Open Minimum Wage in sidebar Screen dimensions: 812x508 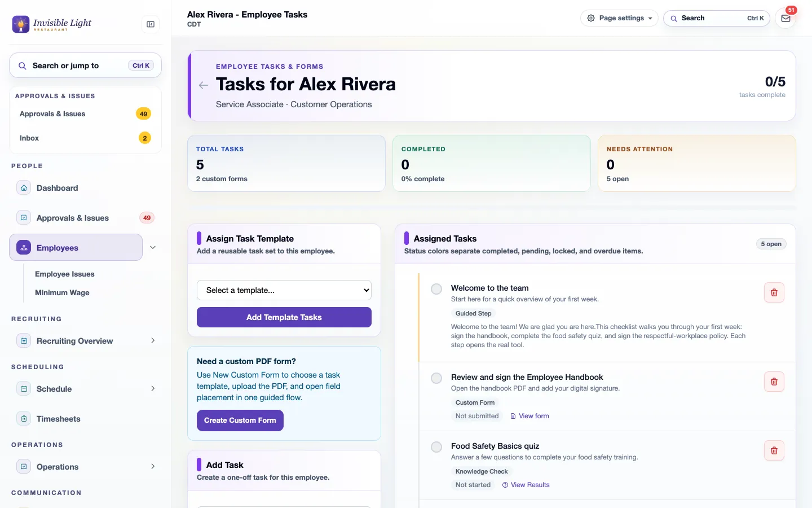pos(62,292)
